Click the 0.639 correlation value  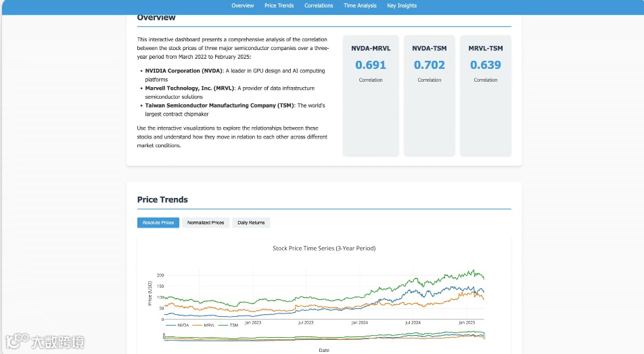tap(486, 65)
